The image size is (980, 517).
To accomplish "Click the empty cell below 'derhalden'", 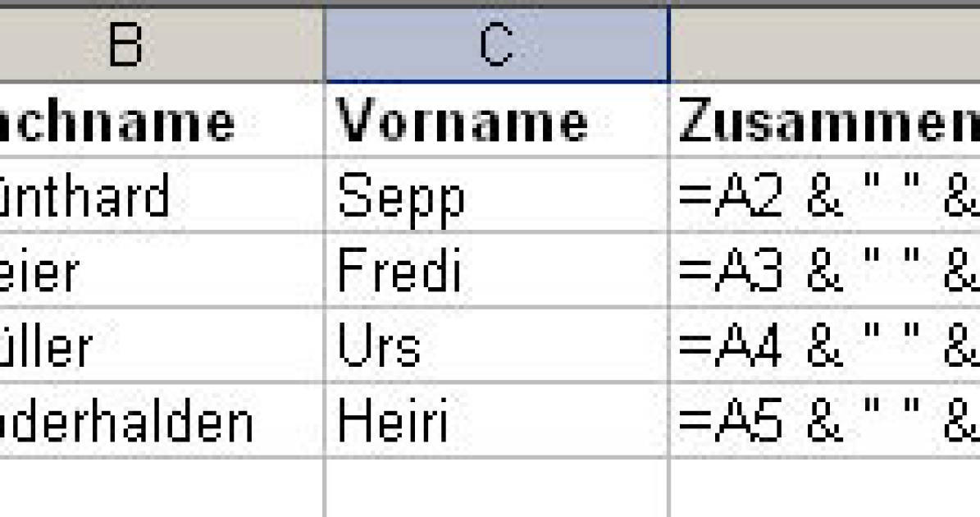I will (162, 487).
